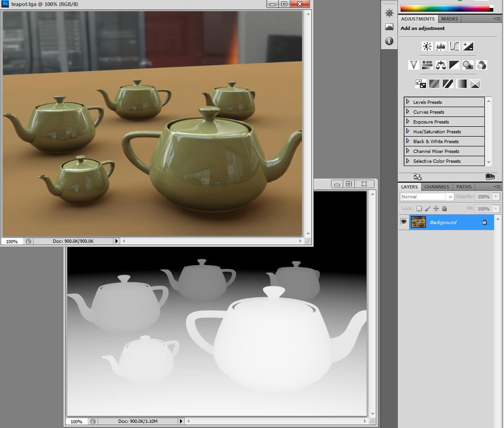The width and height of the screenshot is (504, 428).
Task: Pick a color from the color ramp
Action: click(445, 9)
